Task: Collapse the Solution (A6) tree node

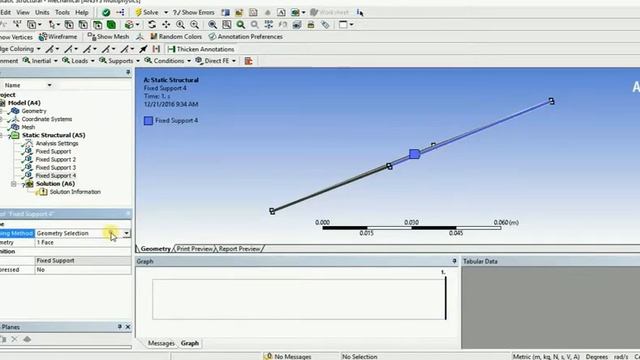Action: pos(13,184)
